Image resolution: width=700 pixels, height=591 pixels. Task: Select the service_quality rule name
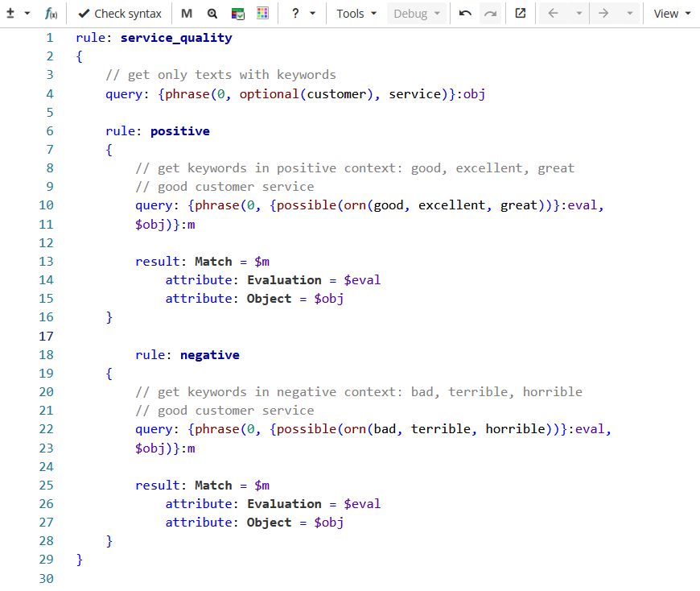179,37
